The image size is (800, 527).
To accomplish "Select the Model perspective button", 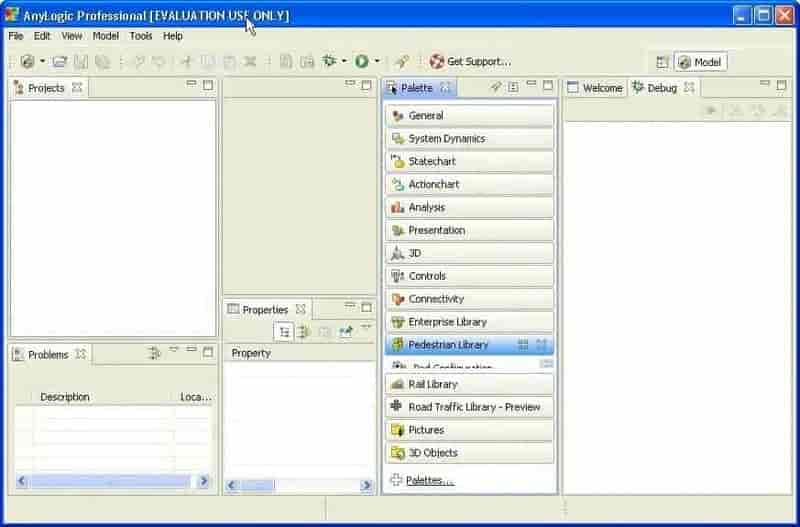I will click(701, 62).
